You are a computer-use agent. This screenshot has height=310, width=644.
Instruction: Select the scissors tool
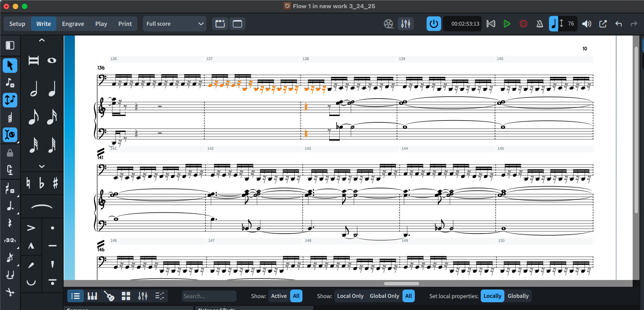pos(10,292)
